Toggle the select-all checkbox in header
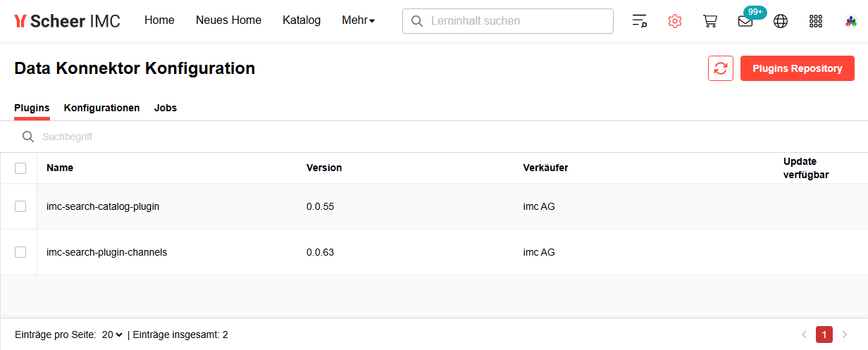 20,168
